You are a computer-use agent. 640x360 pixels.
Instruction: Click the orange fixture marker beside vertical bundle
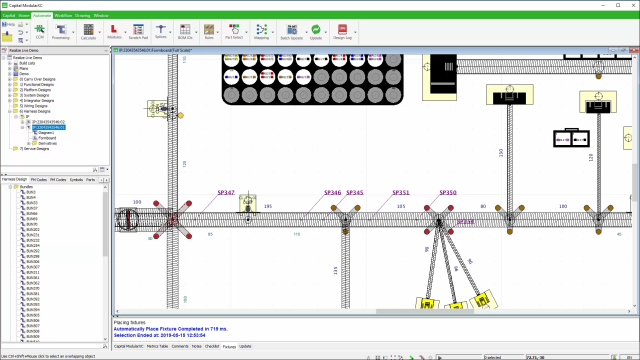(180, 116)
